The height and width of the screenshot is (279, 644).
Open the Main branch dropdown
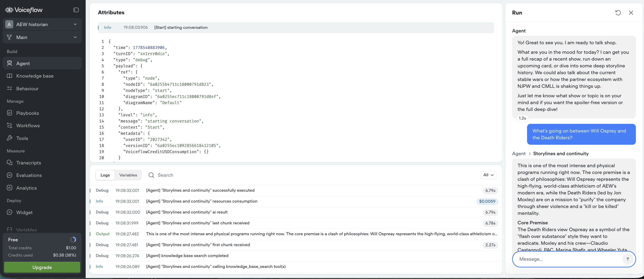click(x=42, y=37)
